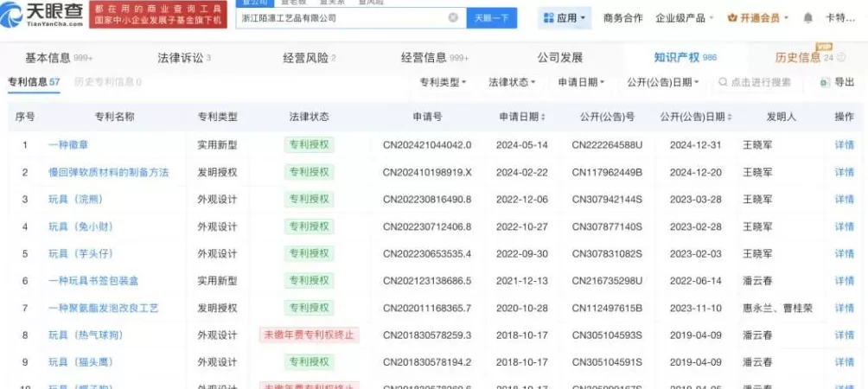Image resolution: width=868 pixels, height=389 pixels.
Task: Sort by 公开(公告)日期 column arrows
Action: click(729, 118)
